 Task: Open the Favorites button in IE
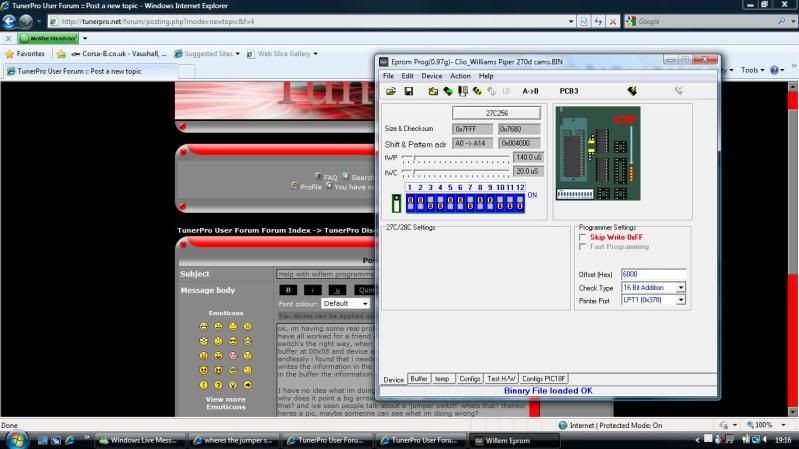(x=25, y=54)
